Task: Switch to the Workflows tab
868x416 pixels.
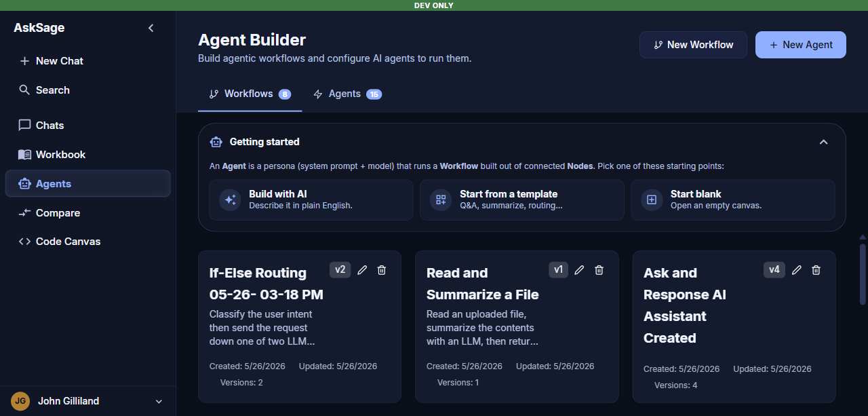Action: click(x=250, y=94)
